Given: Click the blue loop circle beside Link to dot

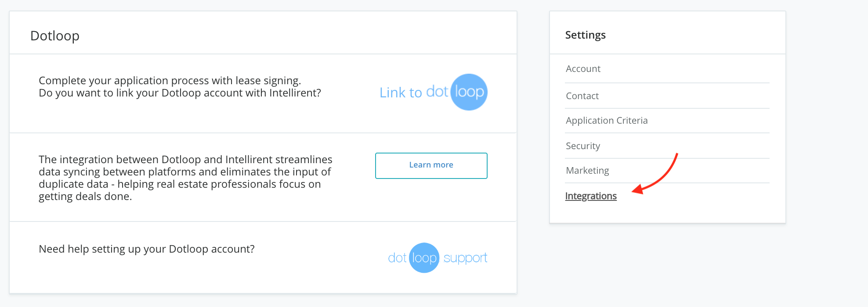Looking at the screenshot, I should pyautogui.click(x=469, y=92).
